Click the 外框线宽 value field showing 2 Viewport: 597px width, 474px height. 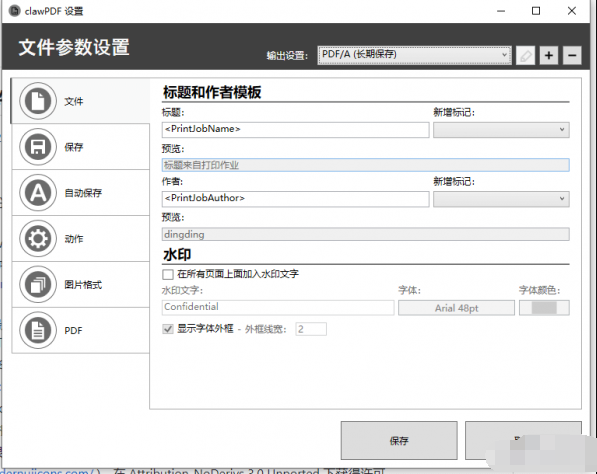[311, 329]
